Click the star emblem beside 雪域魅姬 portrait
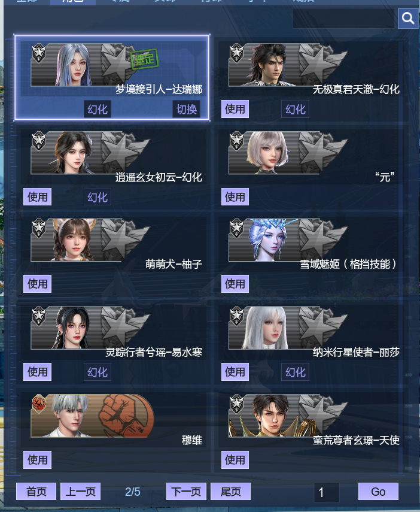Image resolution: width=420 pixels, height=512 pixels. click(321, 238)
